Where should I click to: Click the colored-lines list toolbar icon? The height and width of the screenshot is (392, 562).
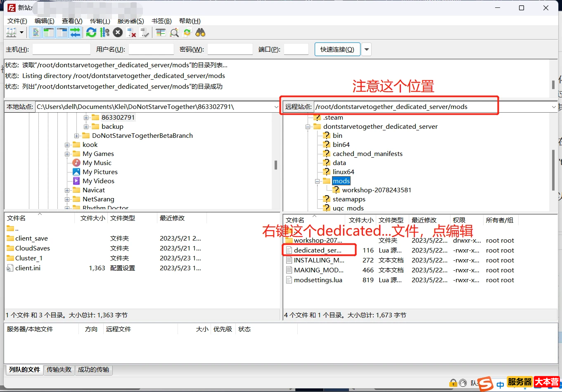pyautogui.click(x=161, y=32)
